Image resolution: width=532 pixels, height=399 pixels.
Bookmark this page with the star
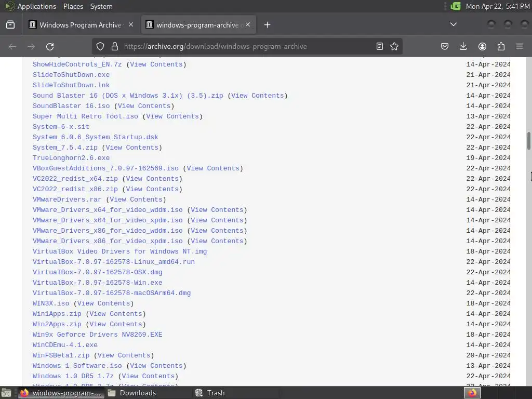pos(394,46)
